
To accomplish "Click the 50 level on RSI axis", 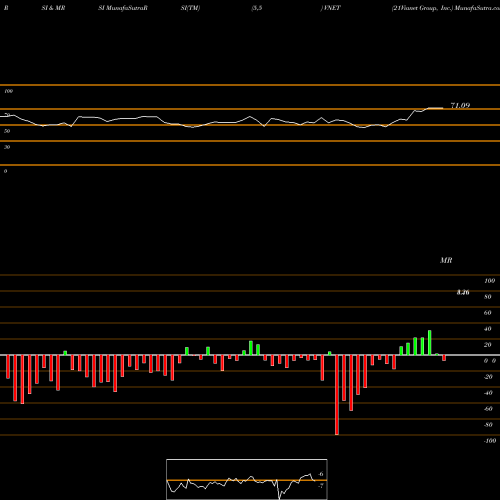I will tap(7, 131).
